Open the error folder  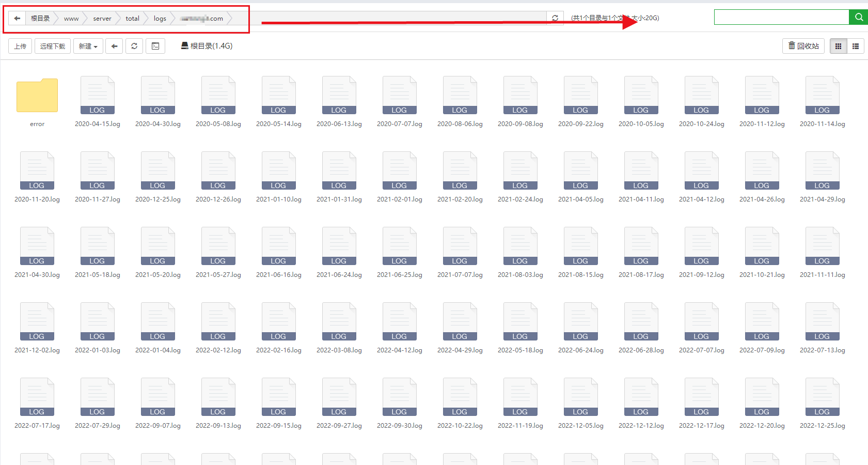[37, 96]
